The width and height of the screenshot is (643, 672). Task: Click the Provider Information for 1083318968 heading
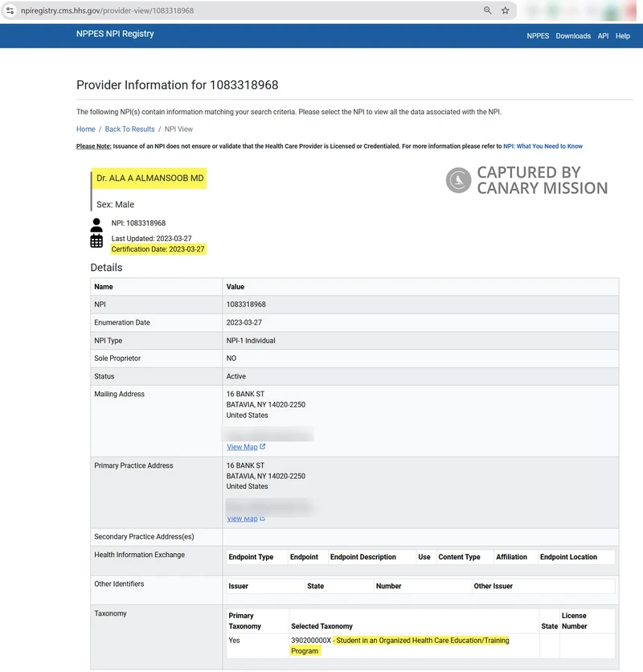[x=177, y=85]
